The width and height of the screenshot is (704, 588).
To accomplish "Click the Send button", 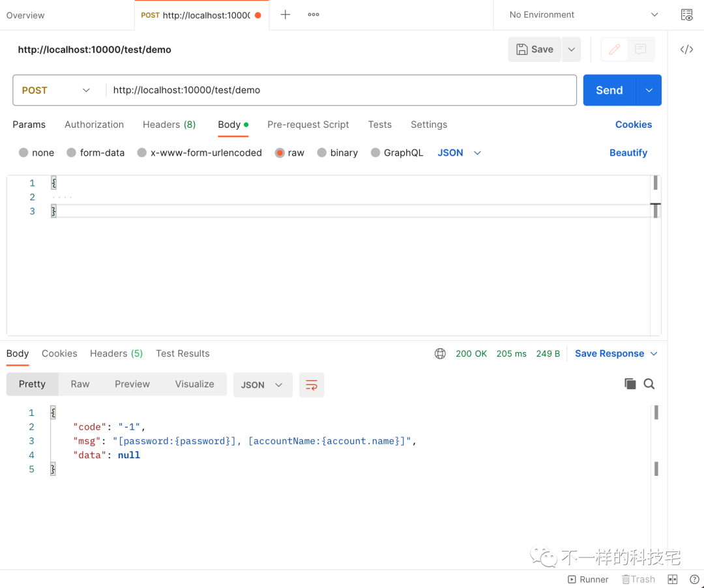I will pos(608,90).
